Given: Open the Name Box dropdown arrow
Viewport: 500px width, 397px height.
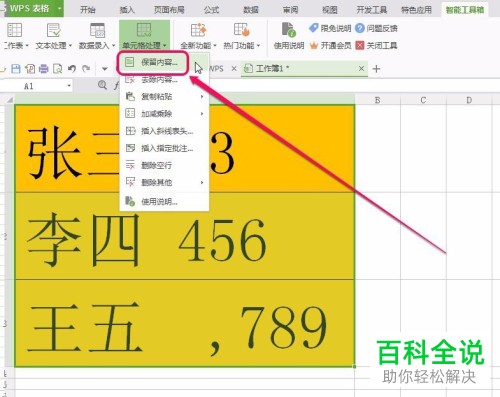Looking at the screenshot, I should tap(69, 86).
